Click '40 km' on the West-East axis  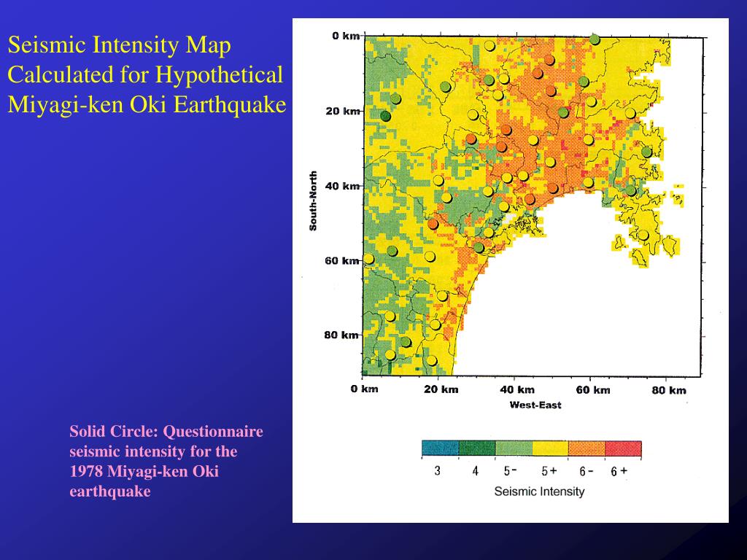(x=517, y=389)
